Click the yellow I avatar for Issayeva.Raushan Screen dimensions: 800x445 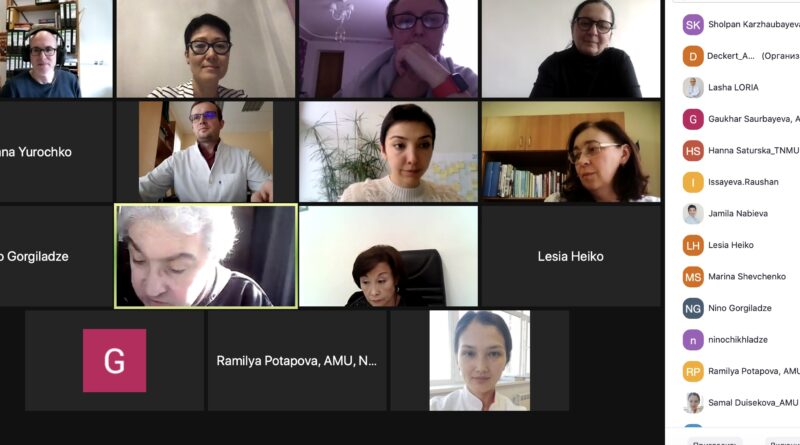click(x=693, y=182)
